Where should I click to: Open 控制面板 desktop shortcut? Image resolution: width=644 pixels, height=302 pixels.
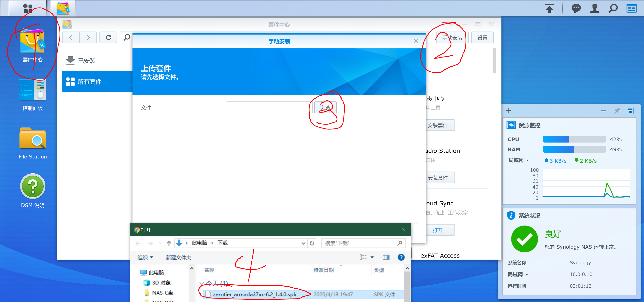coord(33,95)
